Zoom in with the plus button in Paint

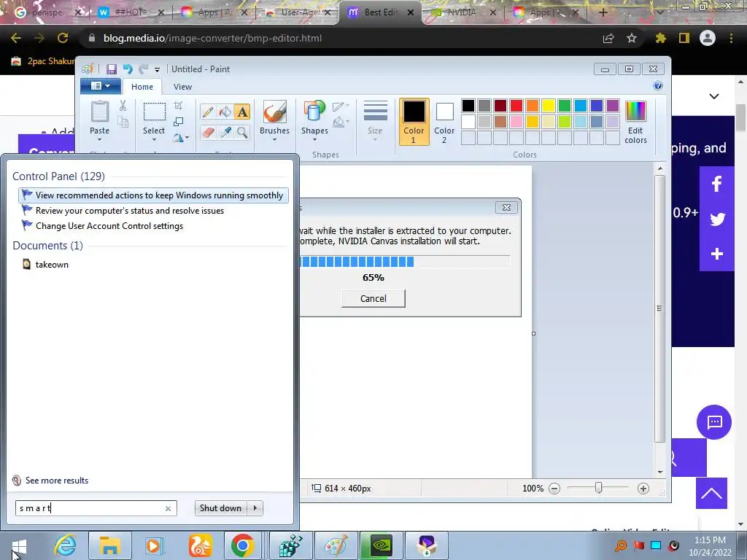(643, 489)
